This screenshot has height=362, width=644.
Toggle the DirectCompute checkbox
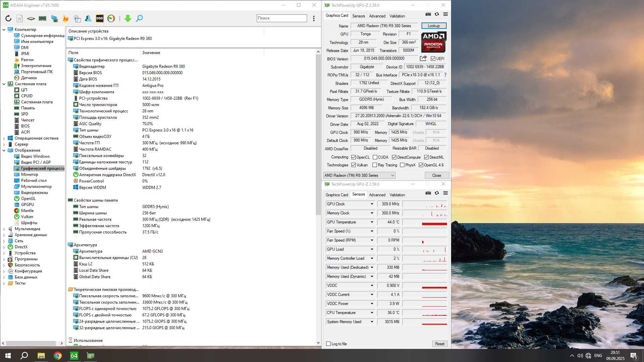pos(394,157)
